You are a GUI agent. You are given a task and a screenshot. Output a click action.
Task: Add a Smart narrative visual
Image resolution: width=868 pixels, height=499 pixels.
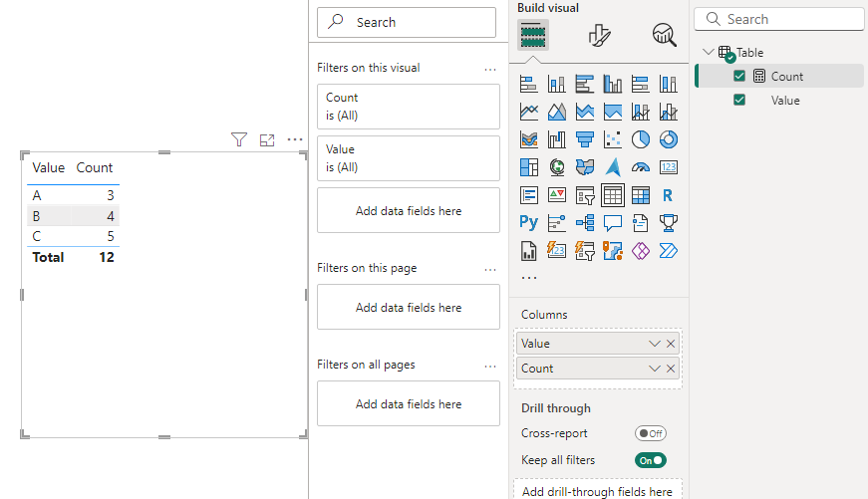pos(641,223)
